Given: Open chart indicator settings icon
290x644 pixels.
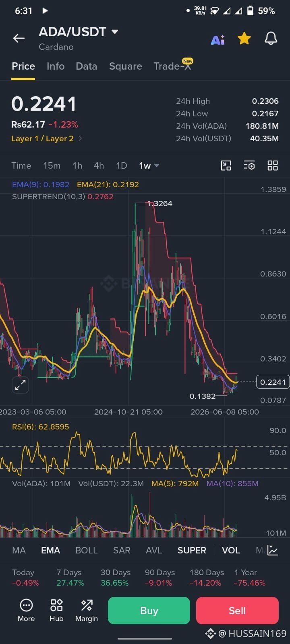Looking at the screenshot, I should pyautogui.click(x=249, y=165).
